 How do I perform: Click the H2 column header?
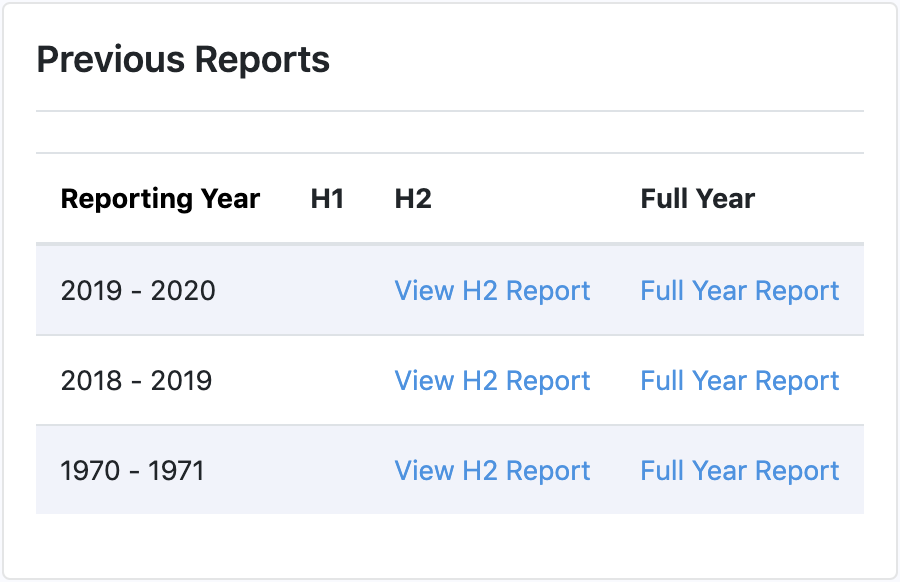413,199
